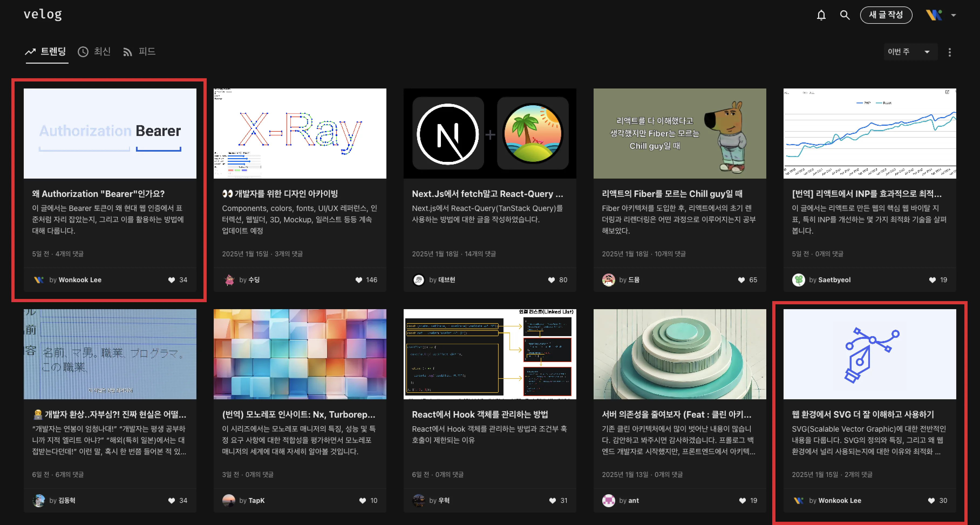Image resolution: width=980 pixels, height=525 pixels.
Task: Click the text "2025년 1월 13일 · 0개의 댓글"
Action: [x=642, y=474]
